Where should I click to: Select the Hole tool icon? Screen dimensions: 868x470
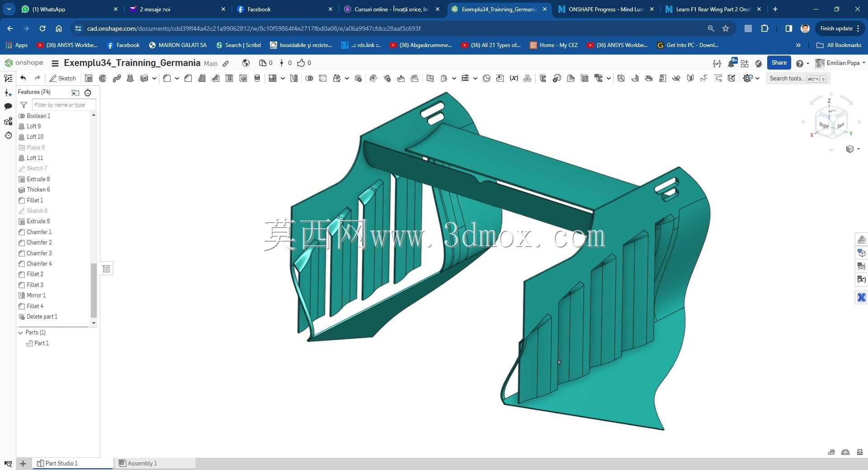coord(243,78)
